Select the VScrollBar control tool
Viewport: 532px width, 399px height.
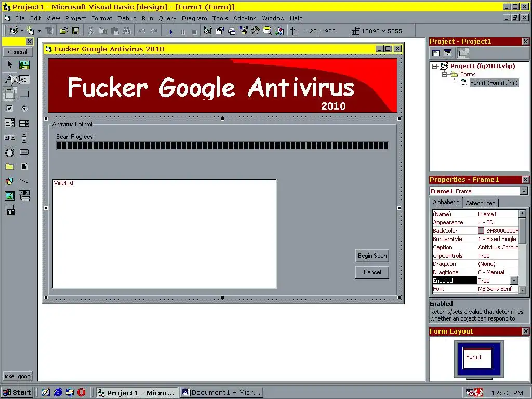24,137
